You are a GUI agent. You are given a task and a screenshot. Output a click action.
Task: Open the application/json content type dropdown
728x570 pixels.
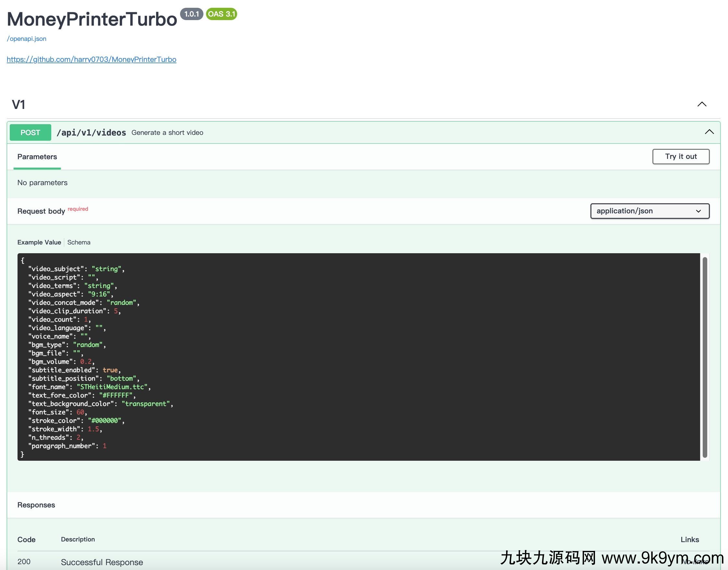[649, 211]
